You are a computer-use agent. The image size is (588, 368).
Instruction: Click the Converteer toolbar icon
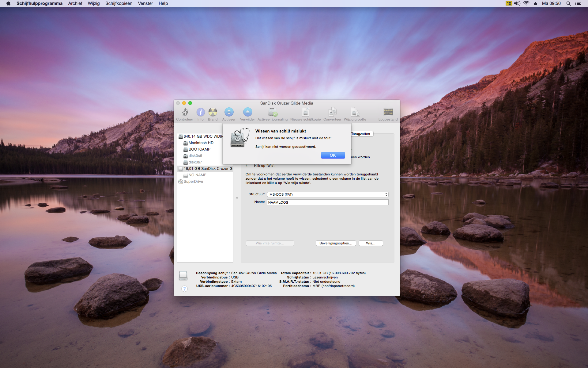[332, 112]
